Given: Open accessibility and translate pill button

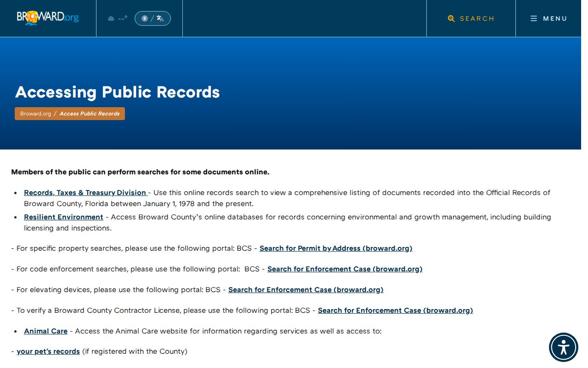Looking at the screenshot, I should [153, 18].
